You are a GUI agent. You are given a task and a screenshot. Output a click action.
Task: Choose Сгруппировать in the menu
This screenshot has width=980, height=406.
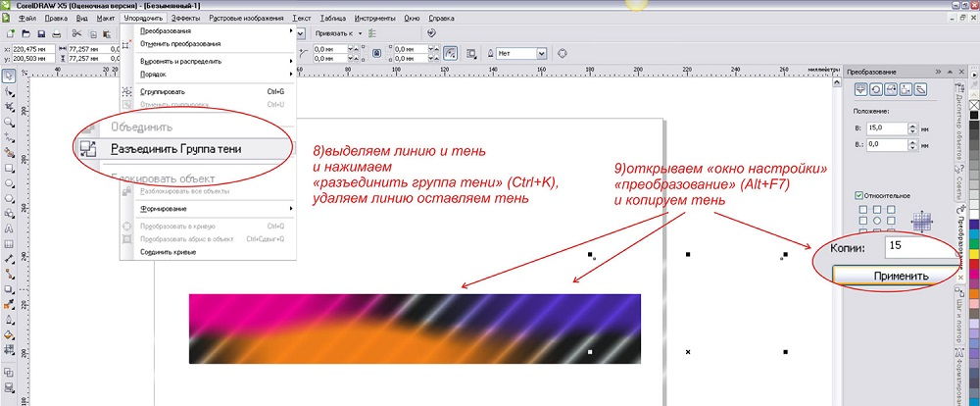[x=206, y=92]
